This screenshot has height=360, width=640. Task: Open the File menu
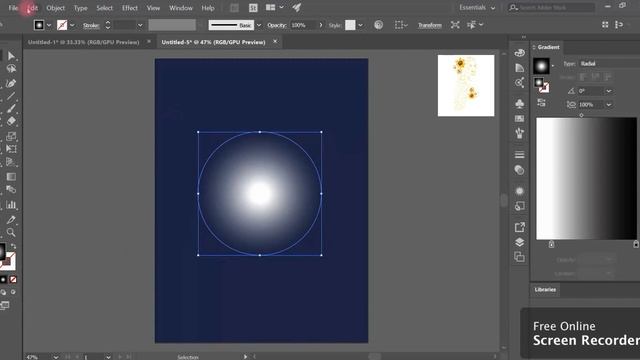pyautogui.click(x=13, y=8)
